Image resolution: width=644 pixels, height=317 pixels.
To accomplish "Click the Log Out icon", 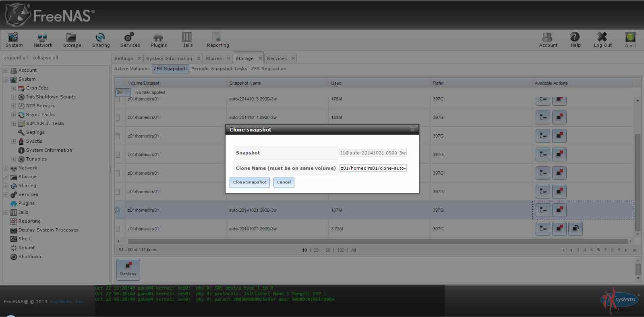I will point(603,40).
